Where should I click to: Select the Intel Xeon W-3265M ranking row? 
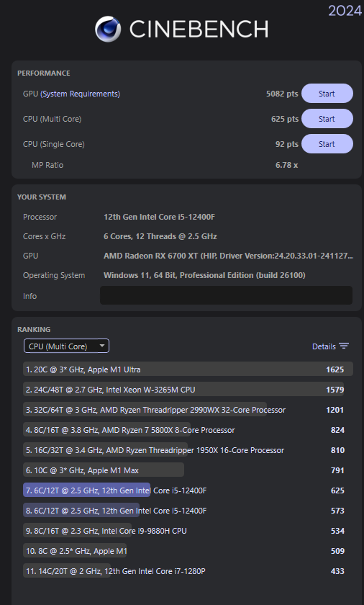pos(188,390)
